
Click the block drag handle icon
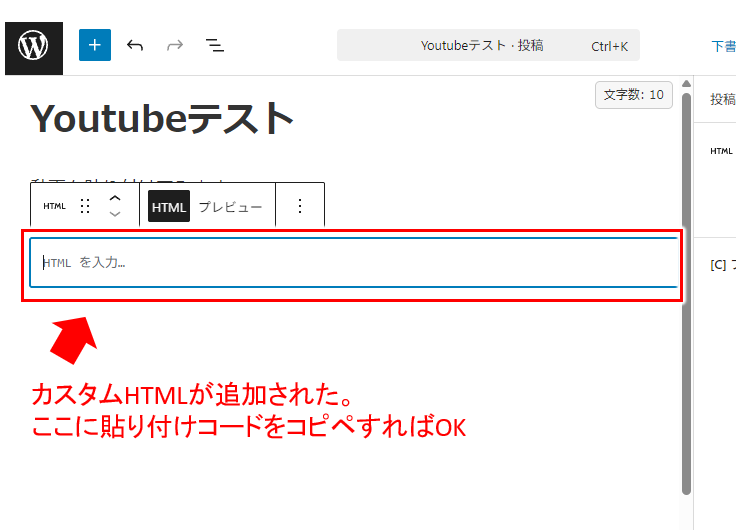pyautogui.click(x=85, y=206)
